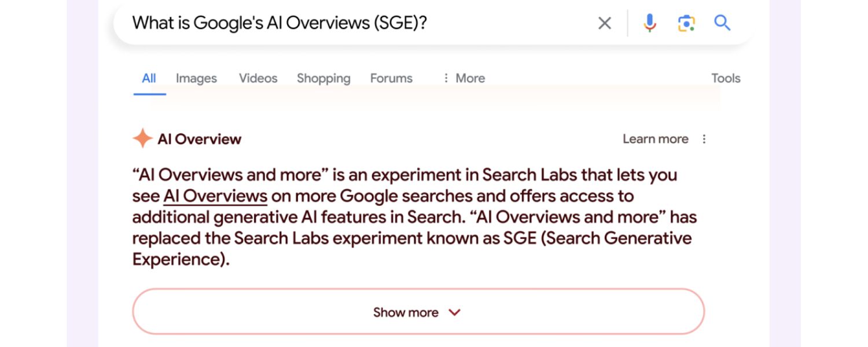Expand the Show more answer section
This screenshot has width=868, height=347.
coord(418,312)
